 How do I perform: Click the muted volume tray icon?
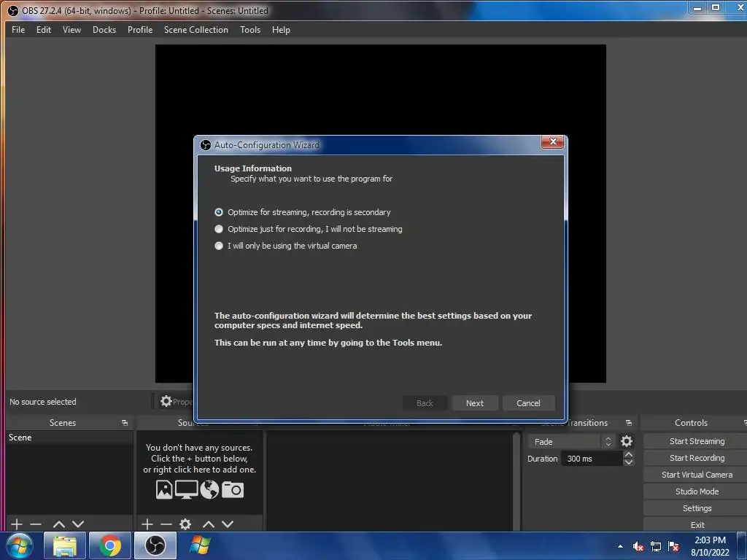638,546
